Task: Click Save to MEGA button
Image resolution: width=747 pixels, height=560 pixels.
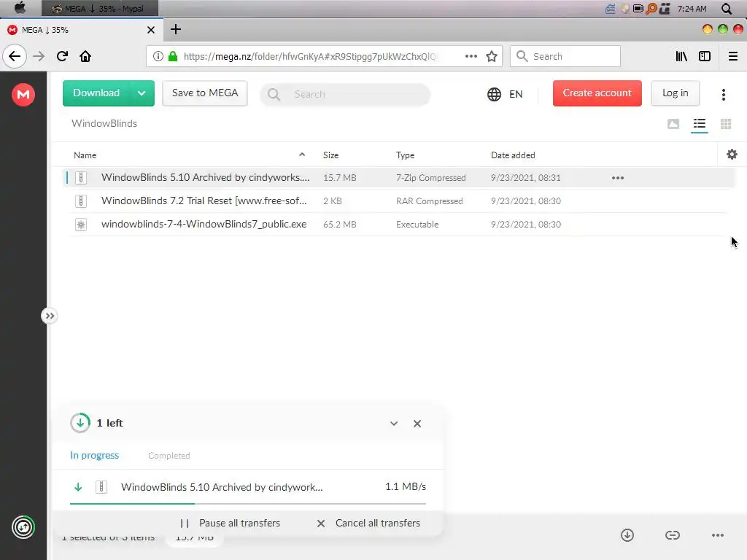Action: click(x=205, y=93)
